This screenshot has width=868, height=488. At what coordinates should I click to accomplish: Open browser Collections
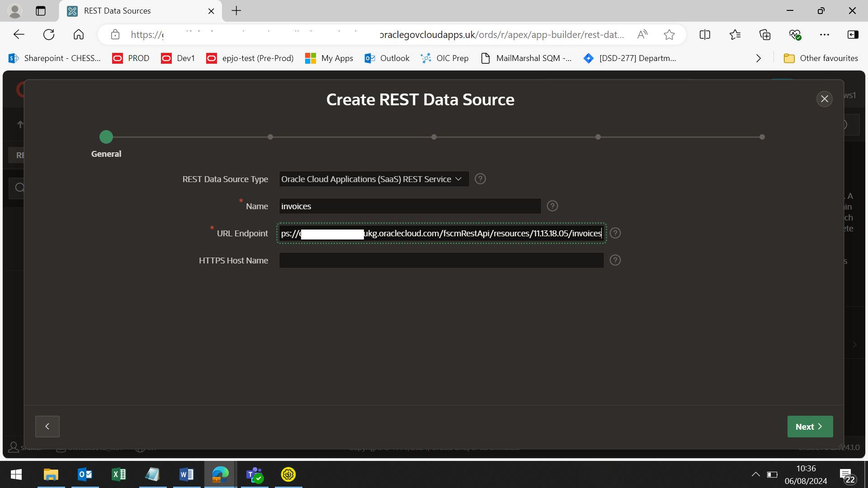click(x=765, y=35)
